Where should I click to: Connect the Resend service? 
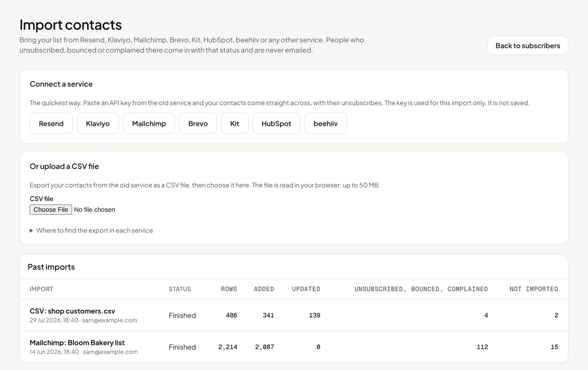pos(51,123)
